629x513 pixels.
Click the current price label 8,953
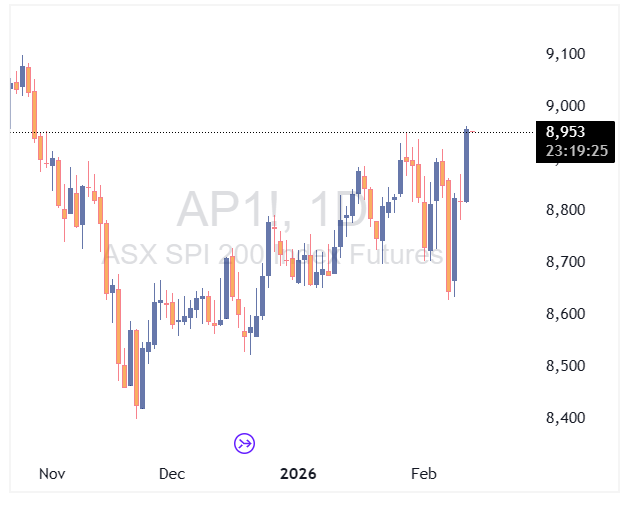click(x=565, y=132)
